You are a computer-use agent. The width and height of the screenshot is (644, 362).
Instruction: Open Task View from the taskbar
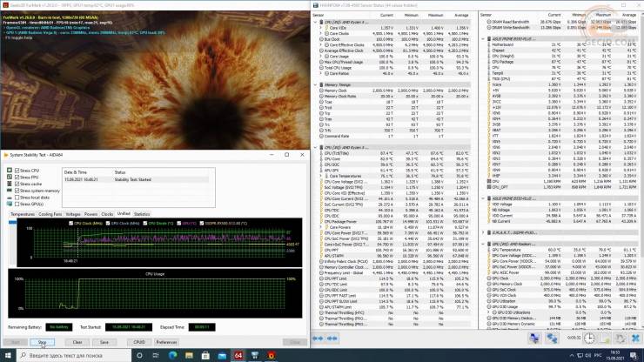tap(156, 355)
